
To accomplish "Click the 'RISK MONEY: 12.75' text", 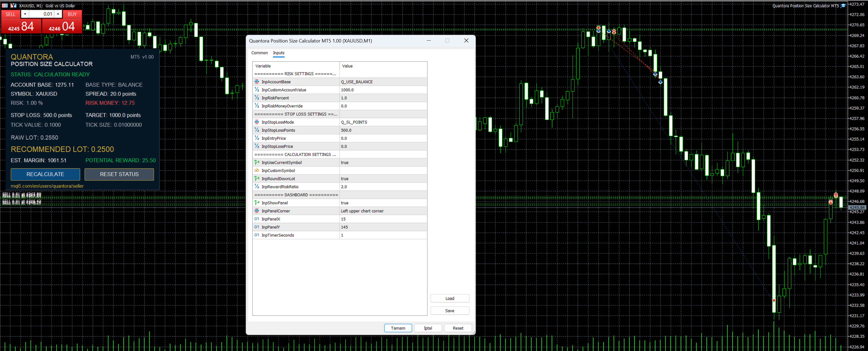I will [x=110, y=103].
